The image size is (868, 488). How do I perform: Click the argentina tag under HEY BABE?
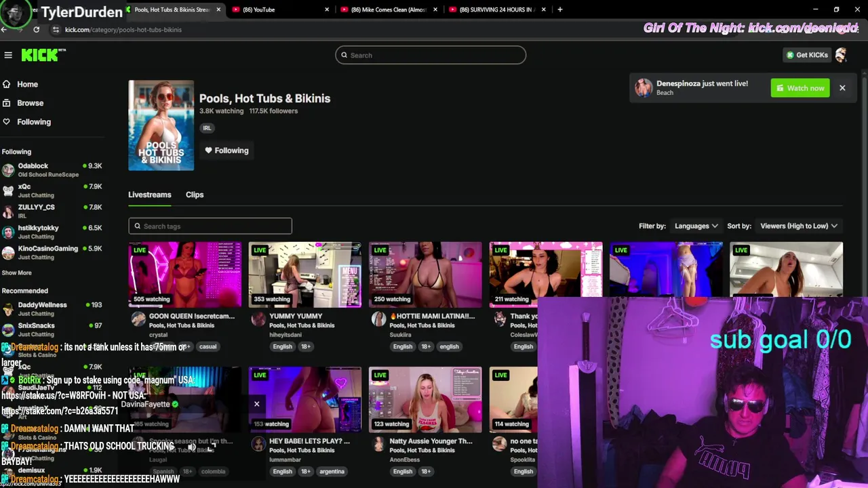[x=332, y=471]
